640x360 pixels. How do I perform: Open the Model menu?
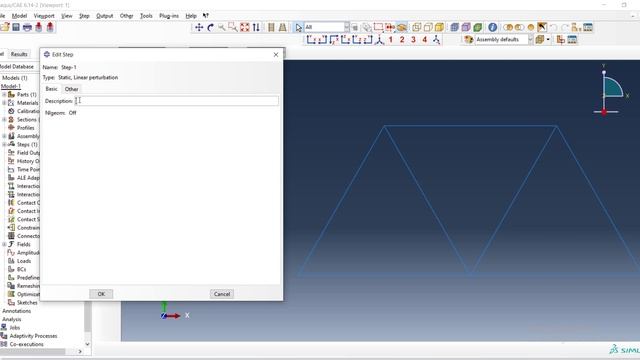coord(19,16)
